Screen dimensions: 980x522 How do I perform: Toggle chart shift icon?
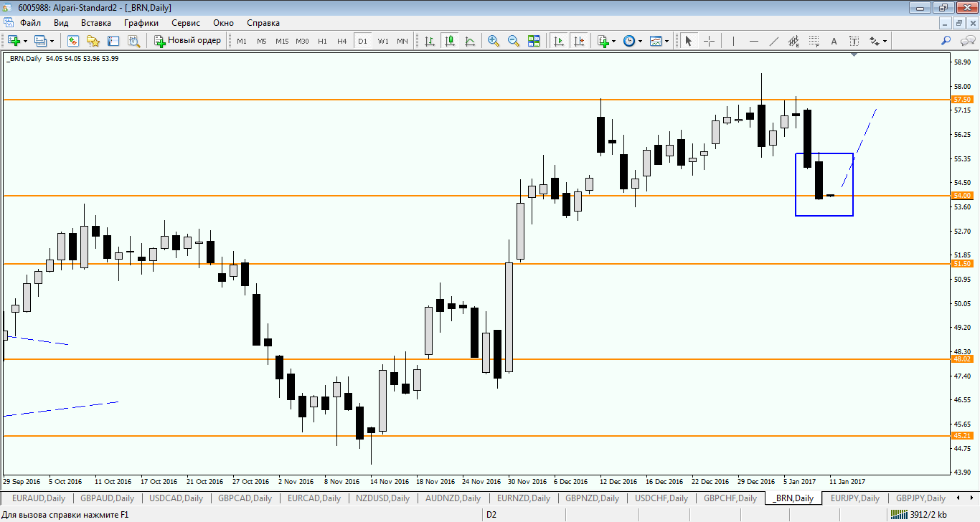coord(579,41)
